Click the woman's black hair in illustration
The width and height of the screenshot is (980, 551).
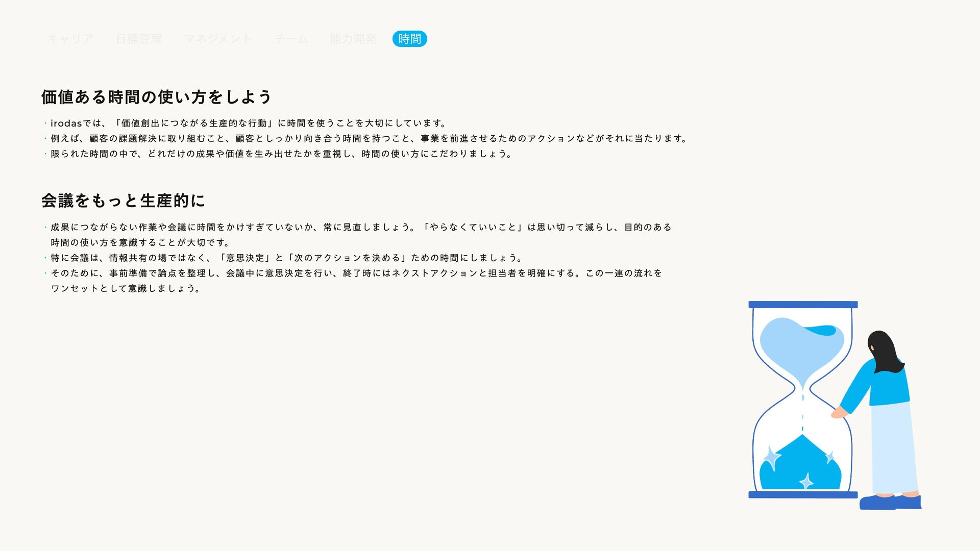click(884, 351)
